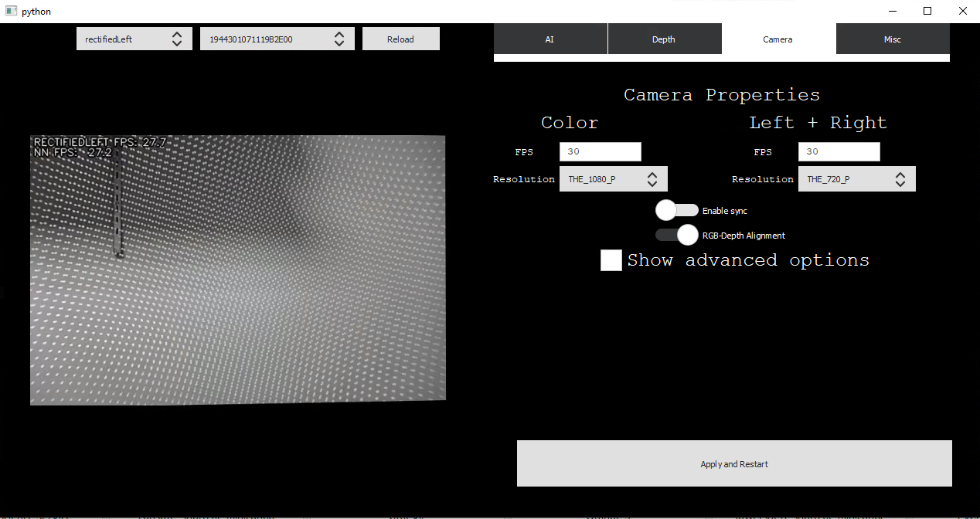Open the Misc tab
This screenshot has width=980, height=519.
(x=893, y=39)
